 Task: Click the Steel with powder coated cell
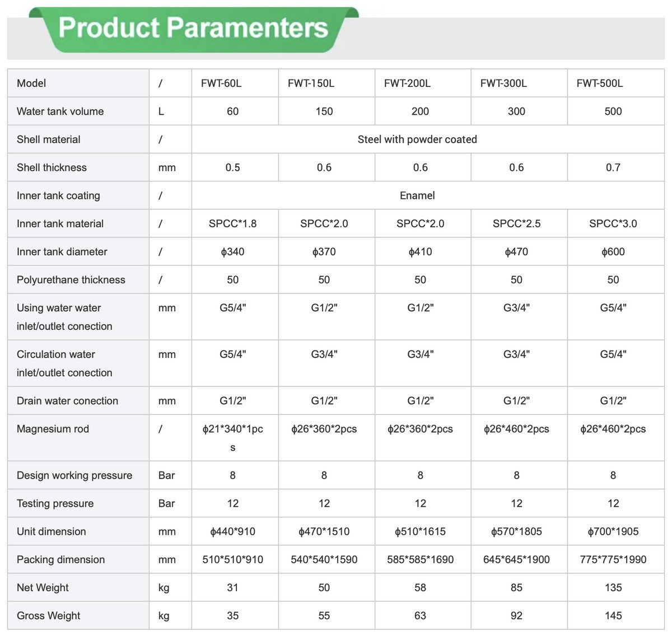coord(417,139)
